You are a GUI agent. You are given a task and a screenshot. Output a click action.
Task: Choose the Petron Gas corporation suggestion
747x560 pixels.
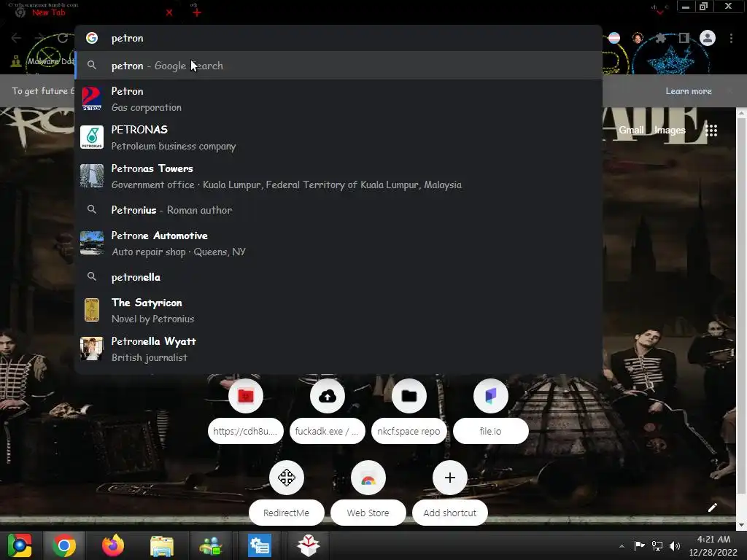tap(338, 99)
